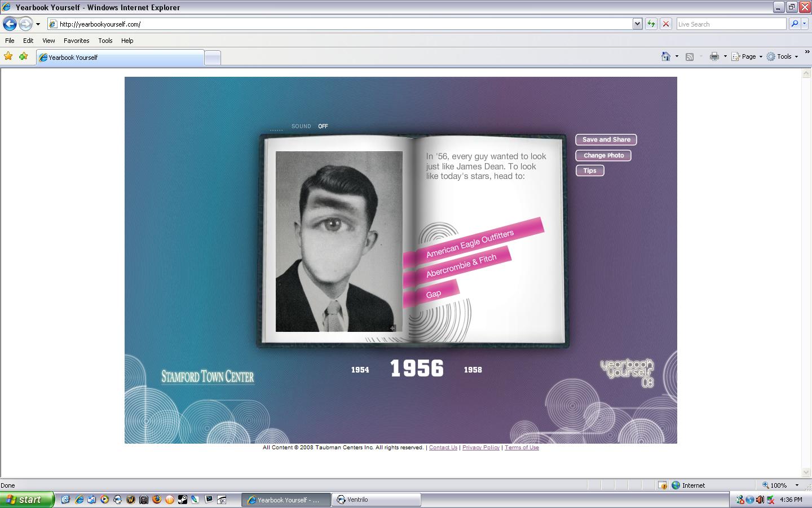
Task: Click the browser Back arrow button
Action: (x=10, y=24)
